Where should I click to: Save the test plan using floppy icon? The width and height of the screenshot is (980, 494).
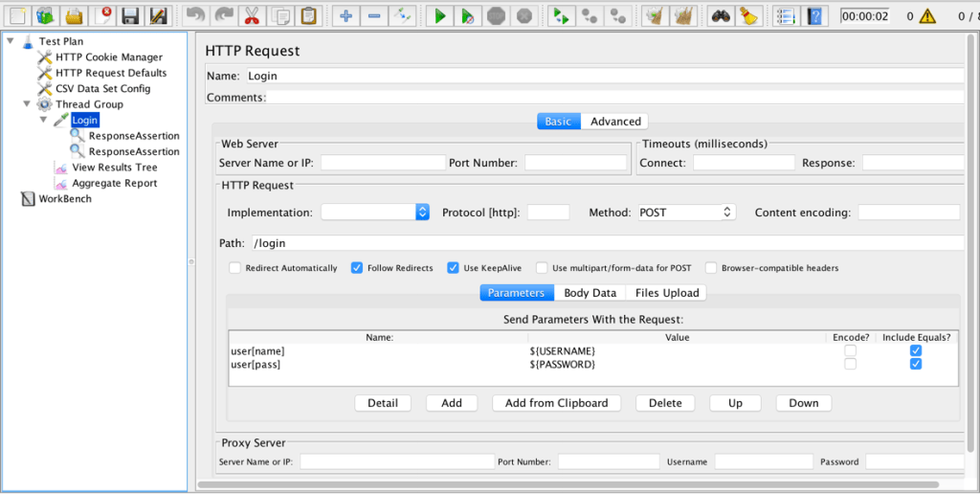pyautogui.click(x=129, y=15)
